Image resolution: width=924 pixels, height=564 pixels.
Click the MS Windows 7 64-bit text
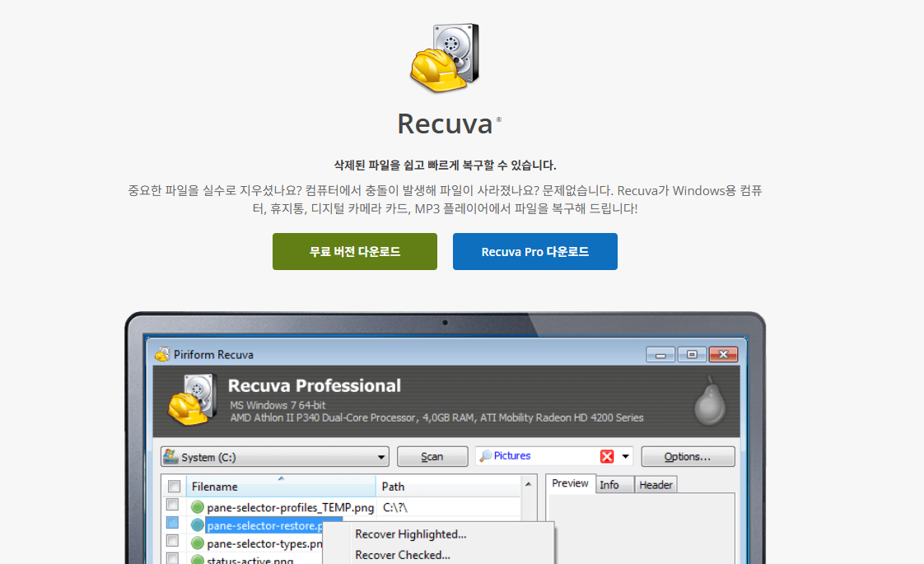(x=278, y=405)
